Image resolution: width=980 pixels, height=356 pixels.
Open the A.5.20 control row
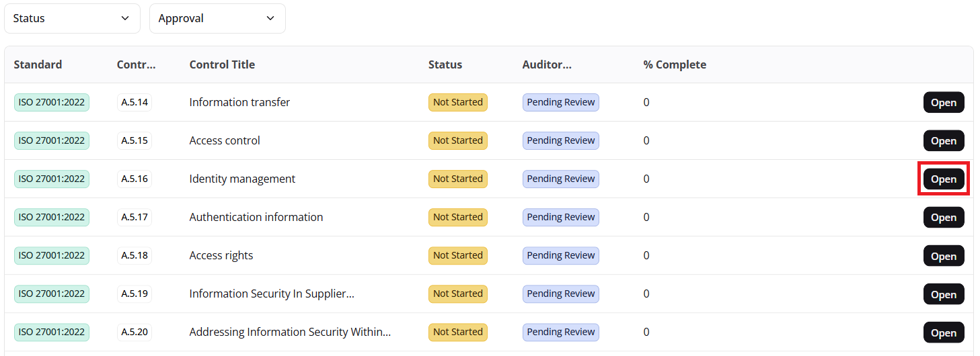[943, 332]
